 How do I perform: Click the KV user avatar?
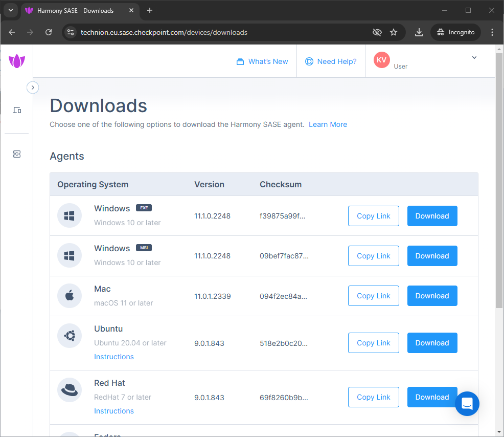(x=381, y=60)
